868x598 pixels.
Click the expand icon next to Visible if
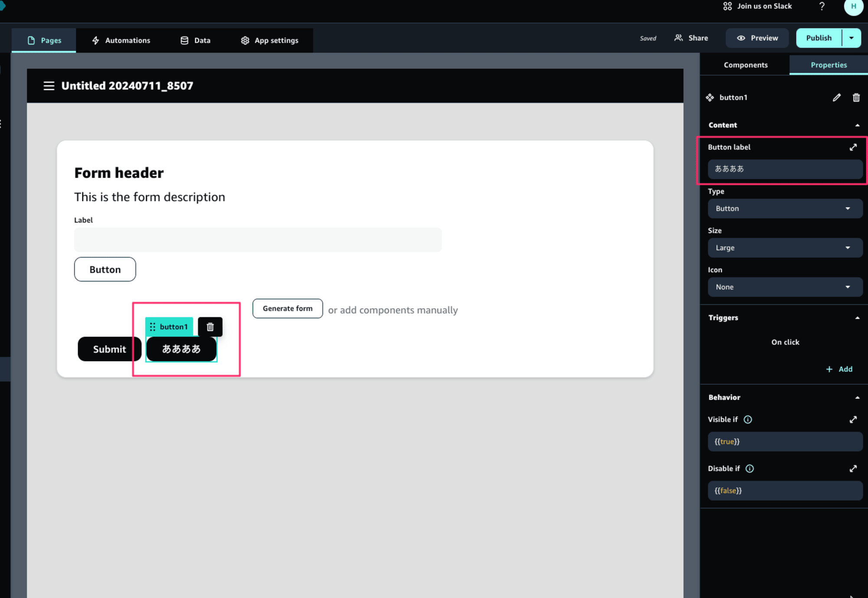[x=854, y=419]
